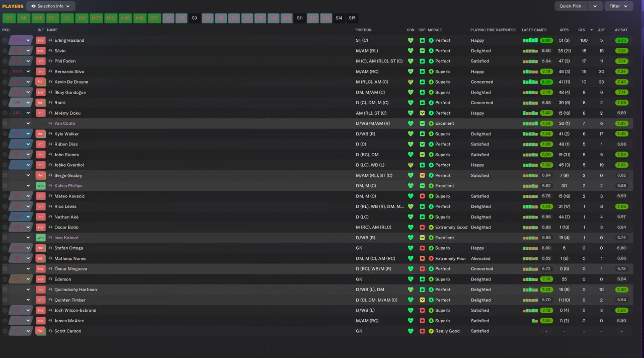Click Quinten Timber's yellow sharpness icon
The image size is (644, 358).
(x=422, y=300)
